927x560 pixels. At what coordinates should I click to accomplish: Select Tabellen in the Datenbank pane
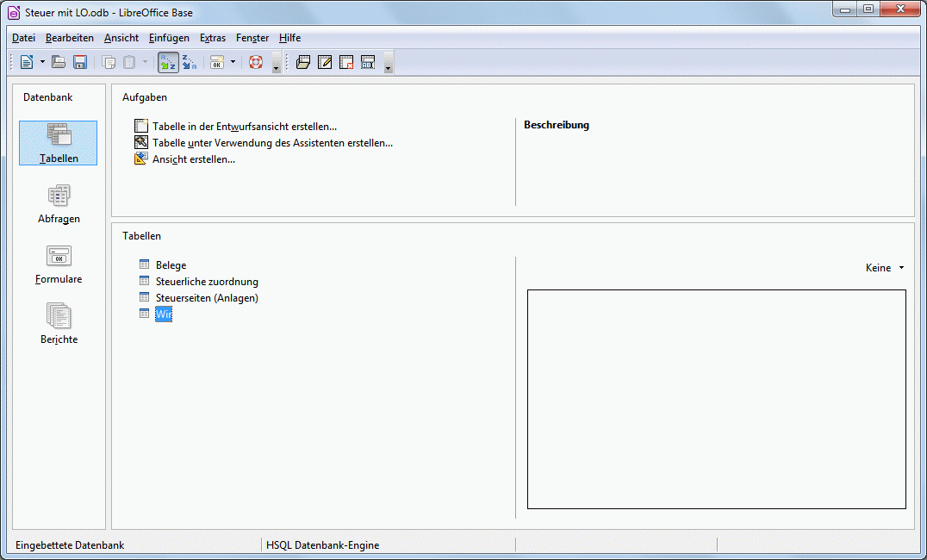pyautogui.click(x=58, y=143)
